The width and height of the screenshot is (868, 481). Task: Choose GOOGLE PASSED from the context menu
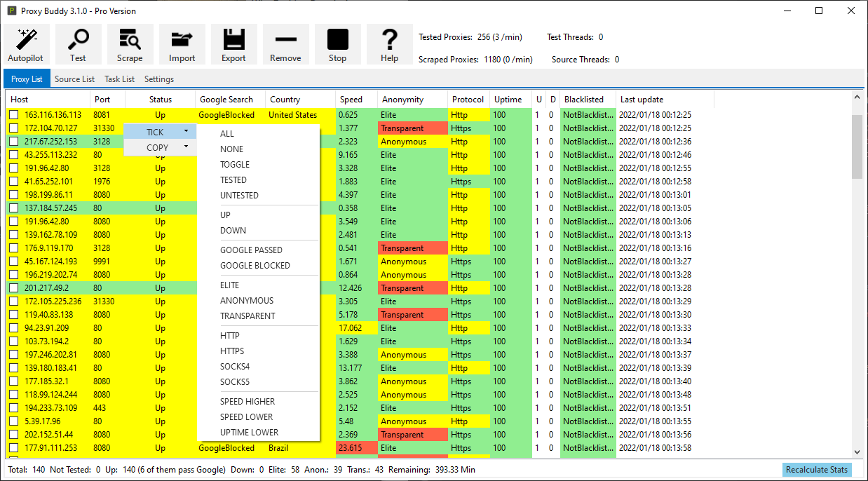(251, 250)
